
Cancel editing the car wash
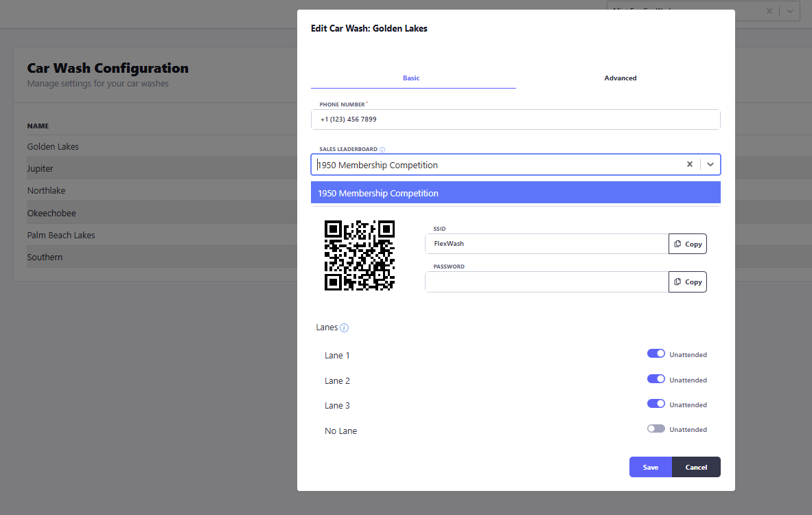click(696, 467)
